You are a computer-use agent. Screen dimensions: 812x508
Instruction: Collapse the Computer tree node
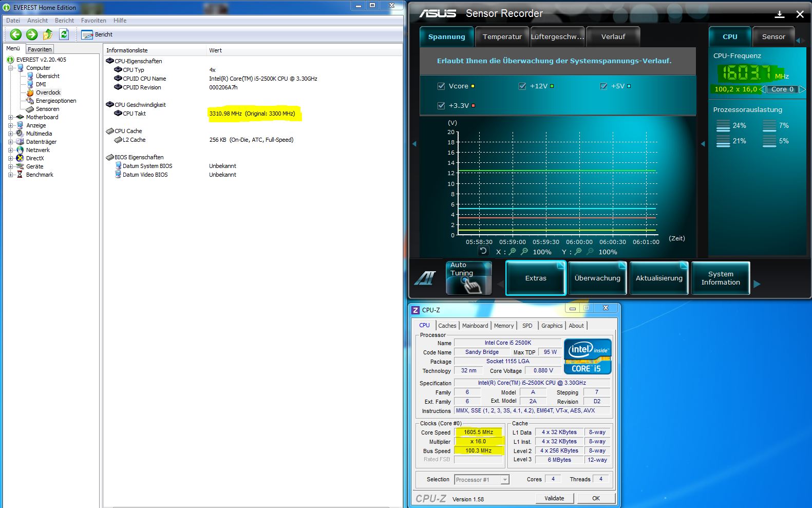coord(11,68)
